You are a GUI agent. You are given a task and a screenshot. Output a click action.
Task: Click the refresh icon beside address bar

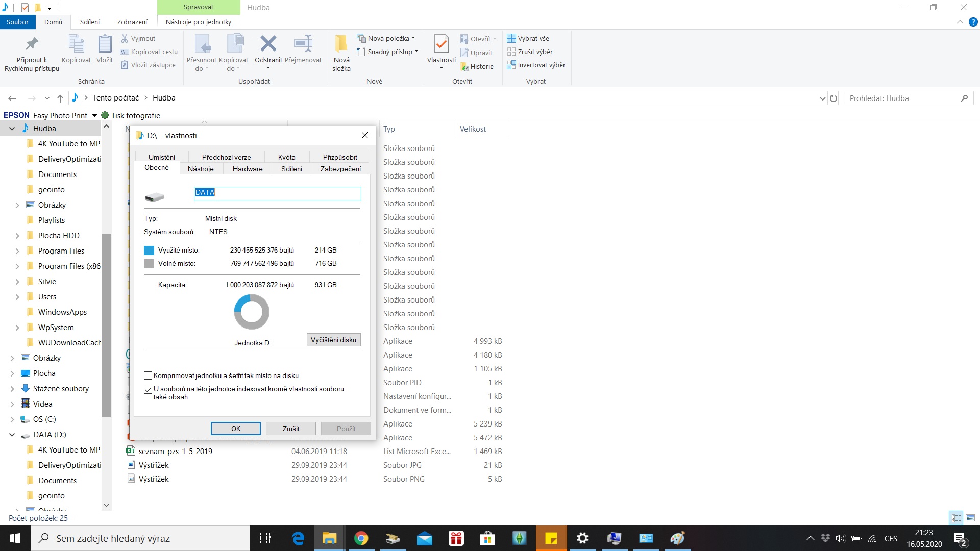(834, 98)
